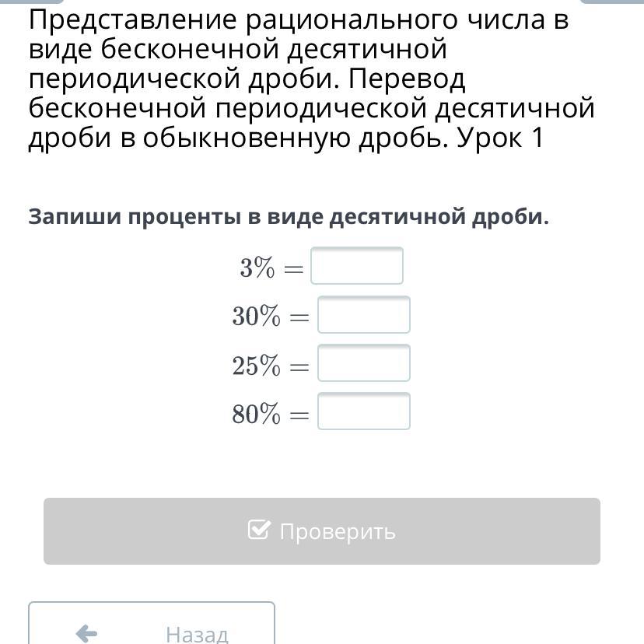
Task: Click the instruction 'Запиши проценты в виде десятичной дроби'
Action: click(289, 217)
